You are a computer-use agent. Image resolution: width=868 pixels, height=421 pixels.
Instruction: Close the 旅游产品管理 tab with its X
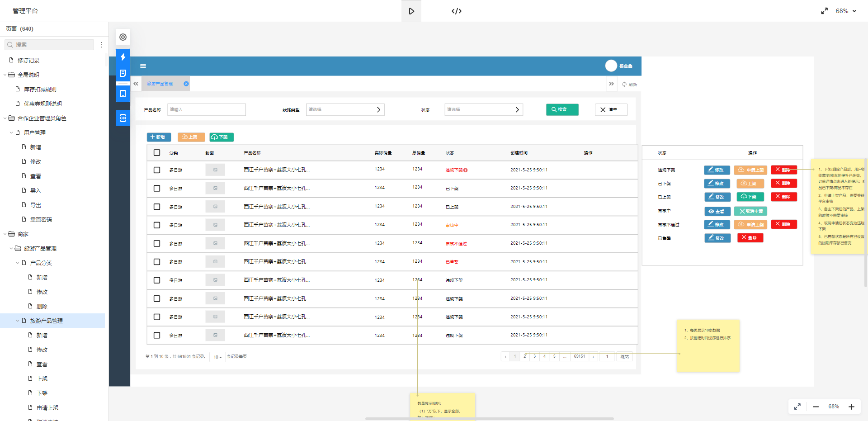pyautogui.click(x=186, y=84)
